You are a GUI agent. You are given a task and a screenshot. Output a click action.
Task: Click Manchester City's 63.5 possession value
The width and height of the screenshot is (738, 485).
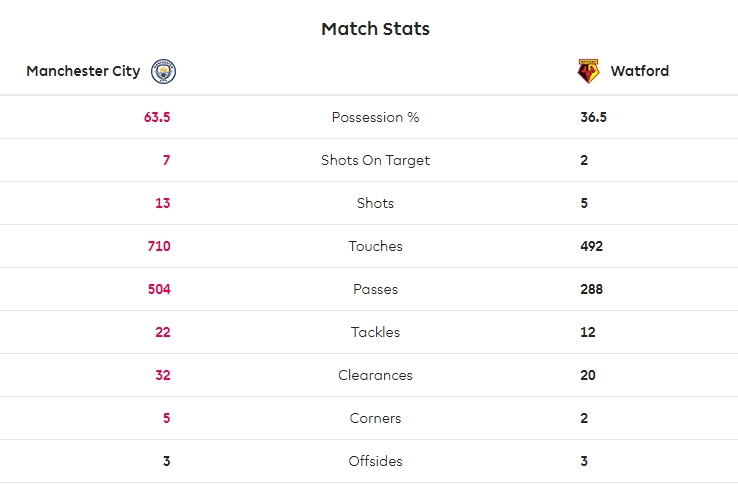coord(157,117)
